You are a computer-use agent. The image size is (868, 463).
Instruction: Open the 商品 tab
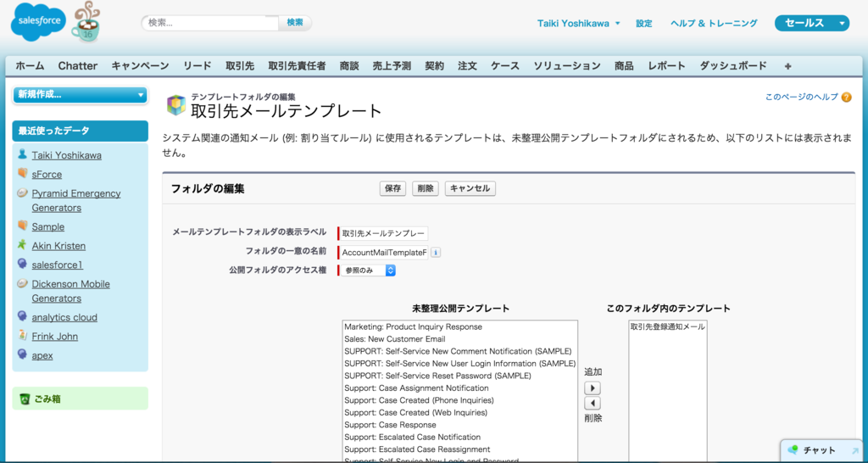click(x=624, y=66)
